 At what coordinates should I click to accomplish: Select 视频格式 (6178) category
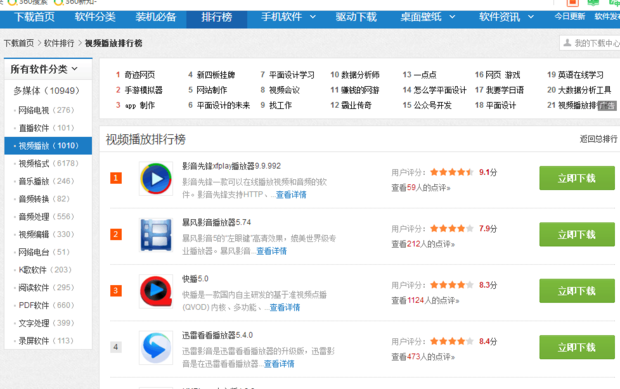click(x=48, y=163)
